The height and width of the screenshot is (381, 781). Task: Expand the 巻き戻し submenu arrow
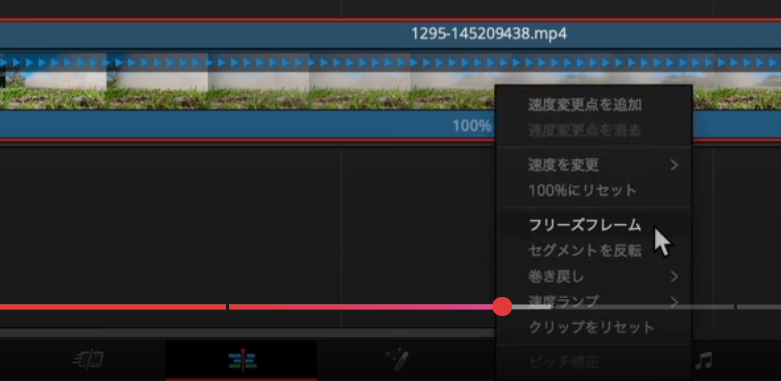[674, 276]
